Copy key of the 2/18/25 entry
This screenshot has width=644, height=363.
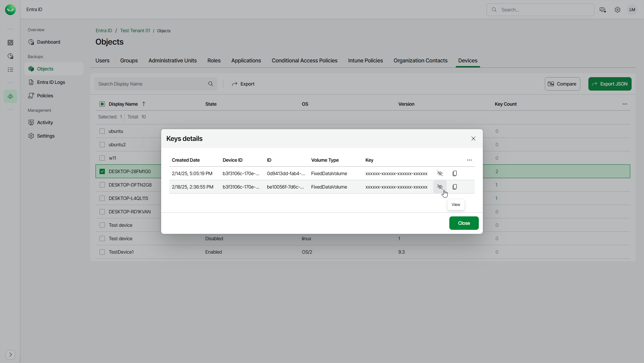tap(455, 187)
